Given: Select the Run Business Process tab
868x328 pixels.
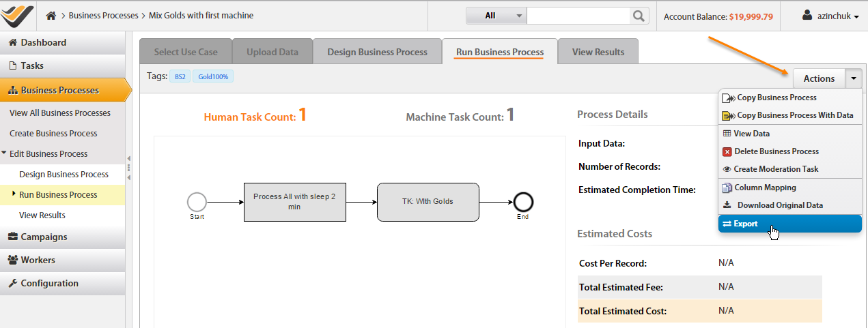Looking at the screenshot, I should [500, 52].
